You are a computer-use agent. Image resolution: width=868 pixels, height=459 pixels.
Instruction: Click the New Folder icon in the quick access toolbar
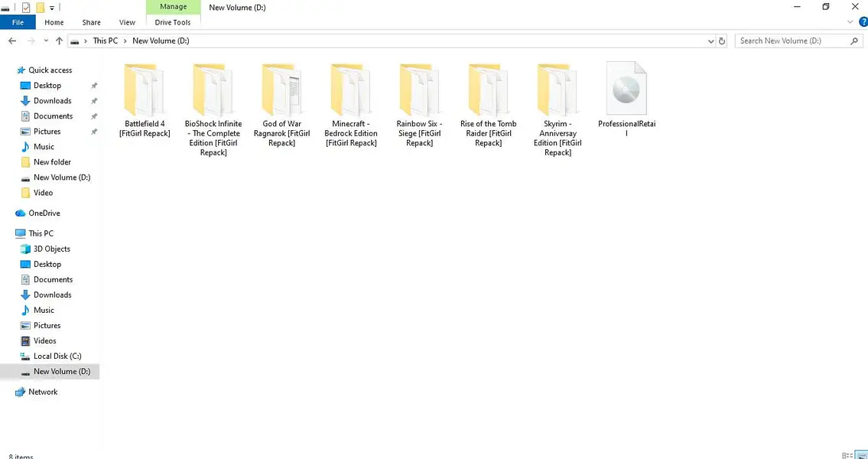click(x=40, y=8)
